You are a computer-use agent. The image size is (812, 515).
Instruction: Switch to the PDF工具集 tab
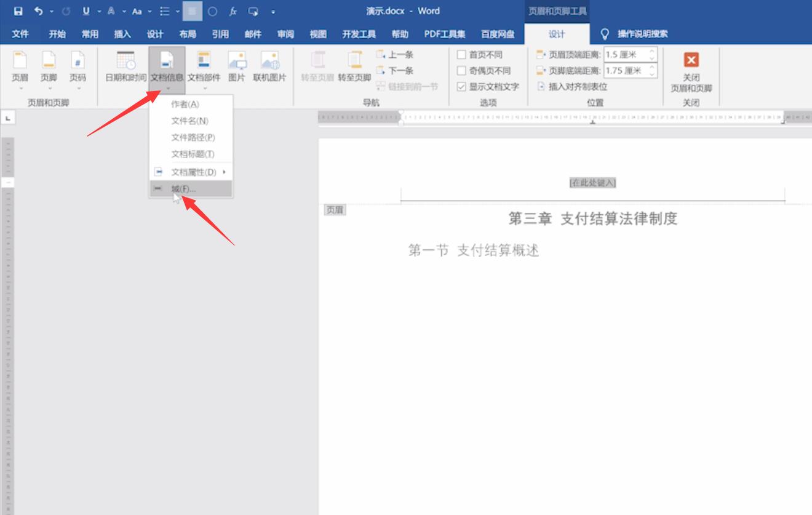point(445,34)
